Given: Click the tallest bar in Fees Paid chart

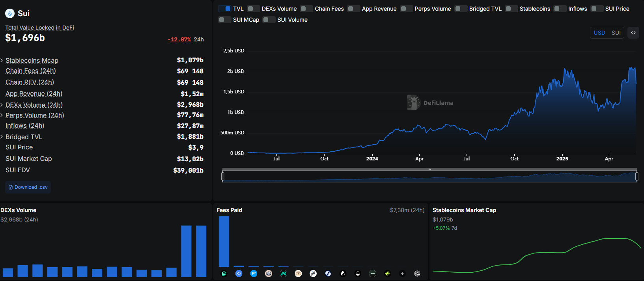Looking at the screenshot, I should 224,241.
